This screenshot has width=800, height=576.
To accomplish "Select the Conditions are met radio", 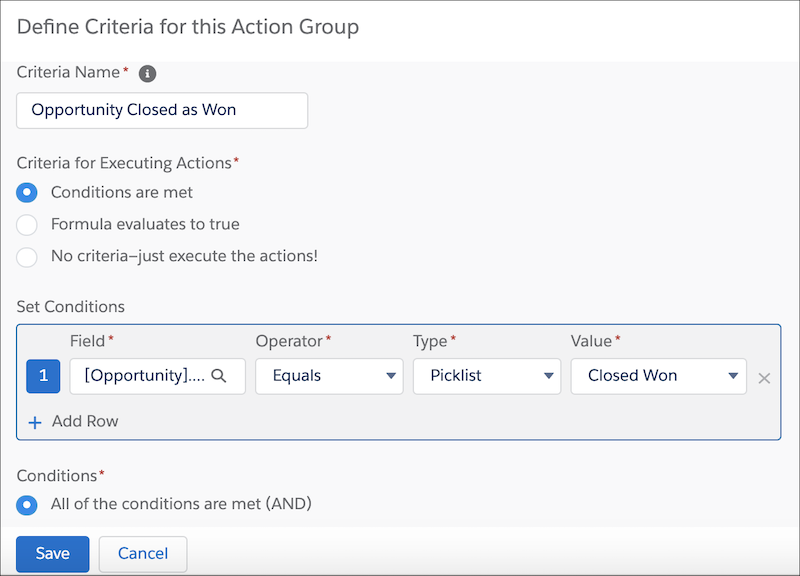I will pos(27,193).
